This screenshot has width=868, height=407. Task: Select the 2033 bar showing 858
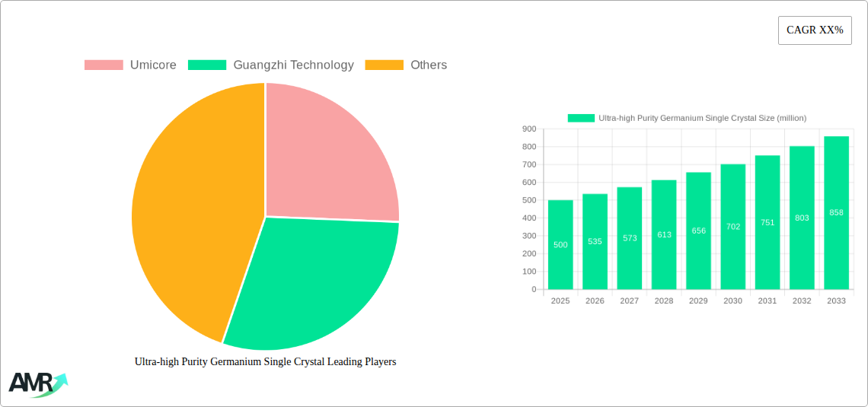836,213
